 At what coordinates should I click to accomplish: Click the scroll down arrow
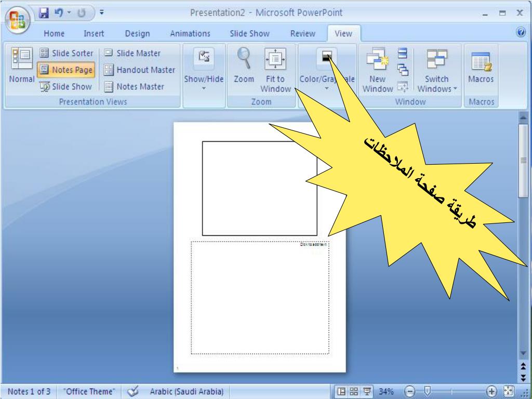pos(523,353)
